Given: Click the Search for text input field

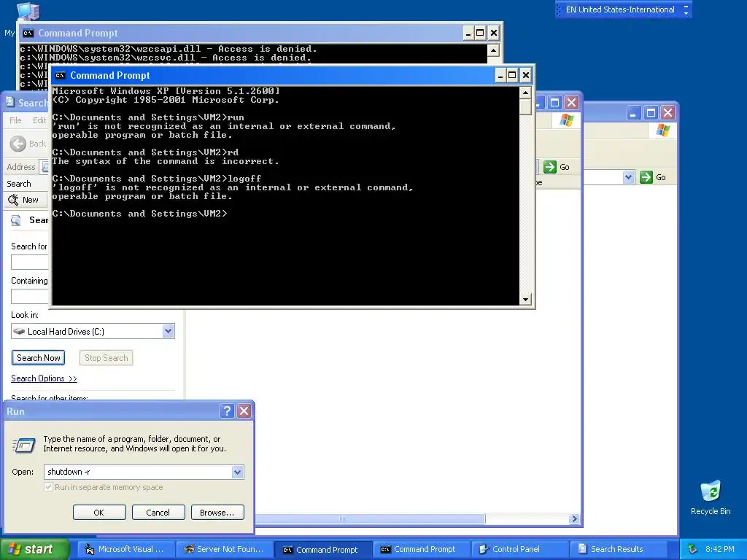Looking at the screenshot, I should click(29, 262).
